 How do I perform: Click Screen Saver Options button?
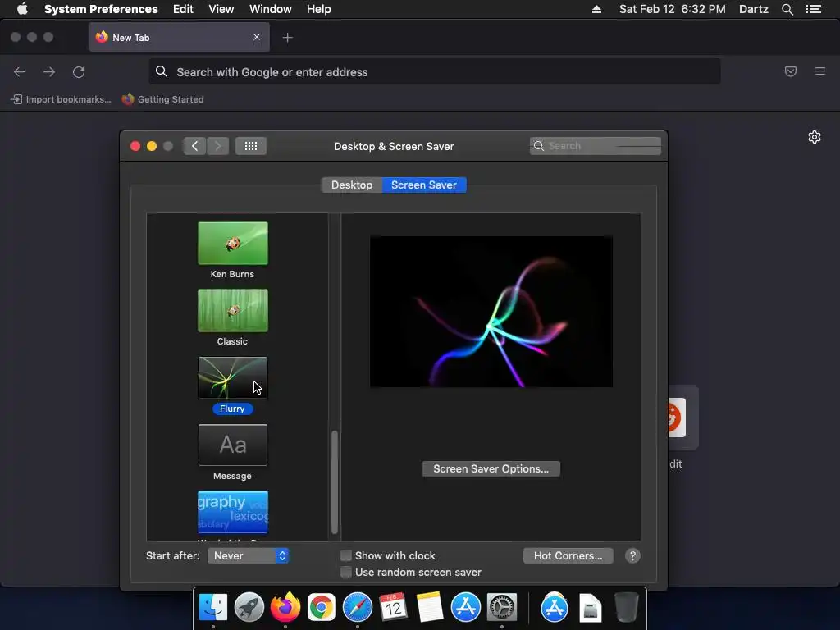pos(491,468)
